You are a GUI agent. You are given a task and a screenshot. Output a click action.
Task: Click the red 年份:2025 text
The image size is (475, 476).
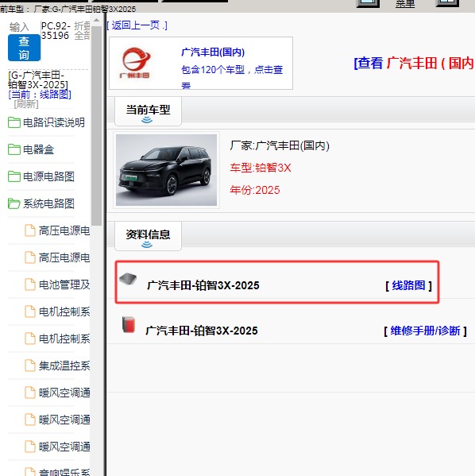point(255,190)
